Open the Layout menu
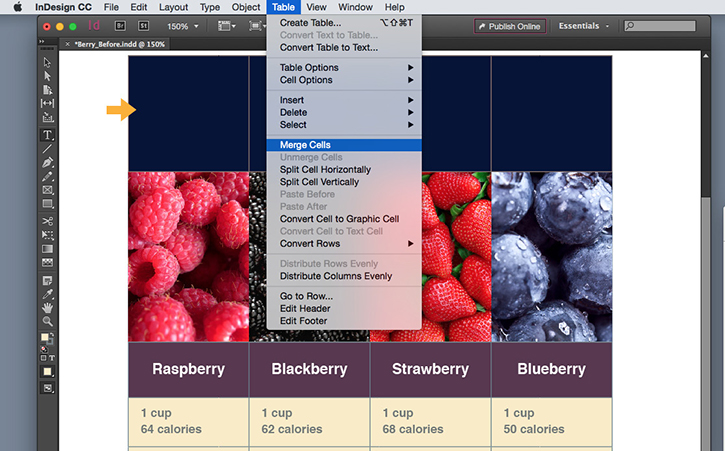This screenshot has height=451, width=725. click(173, 7)
